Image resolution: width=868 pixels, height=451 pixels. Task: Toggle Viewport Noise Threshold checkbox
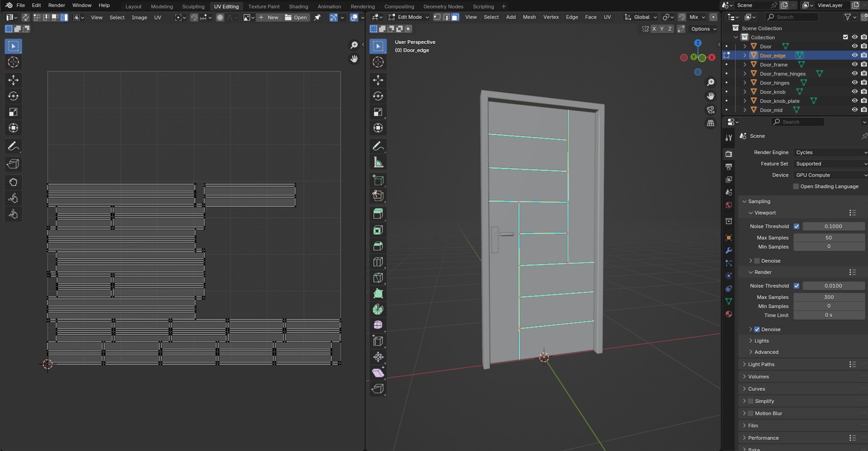(796, 226)
